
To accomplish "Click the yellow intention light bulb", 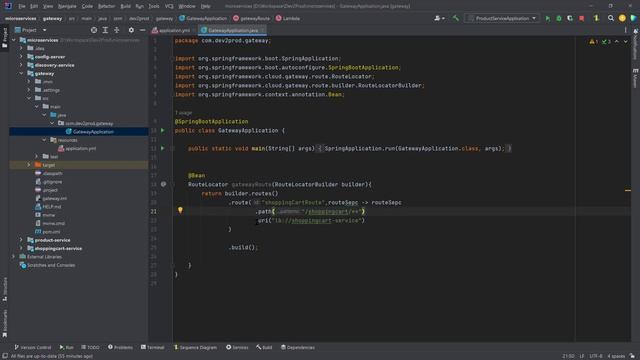I will (x=180, y=210).
